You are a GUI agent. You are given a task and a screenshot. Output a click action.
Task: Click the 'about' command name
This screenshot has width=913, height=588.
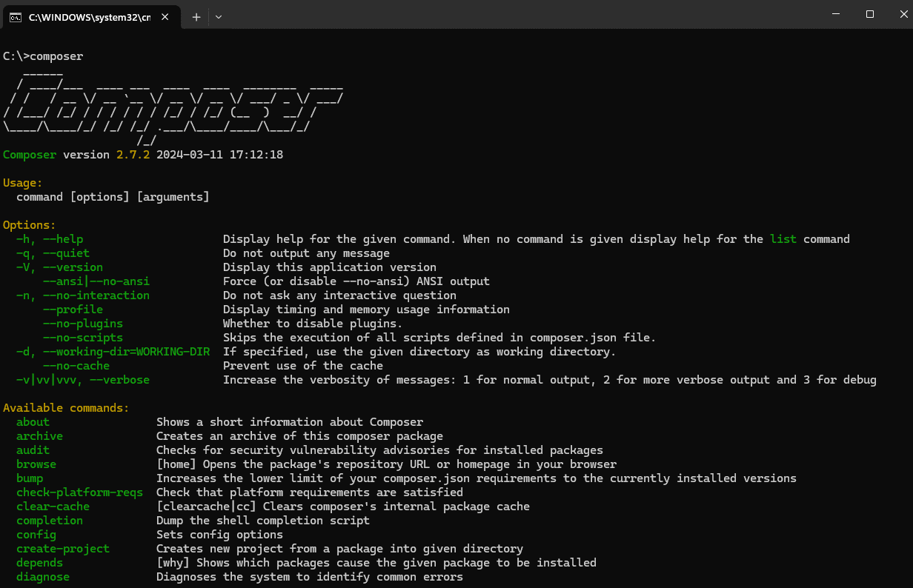[x=33, y=422]
